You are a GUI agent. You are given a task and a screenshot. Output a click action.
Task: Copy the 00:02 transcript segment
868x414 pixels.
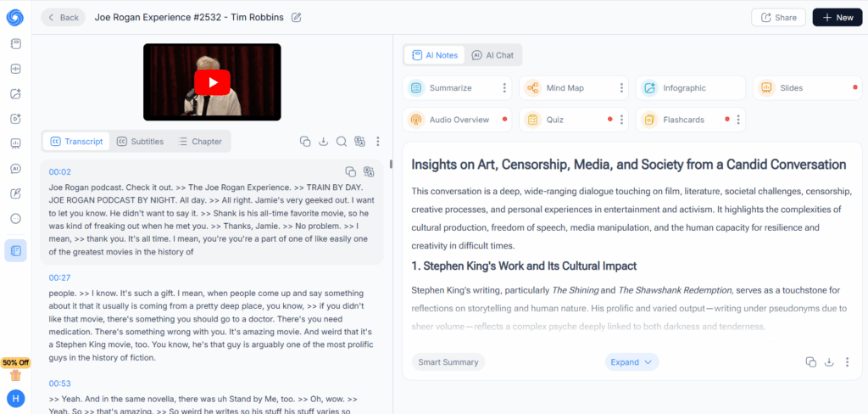click(350, 171)
